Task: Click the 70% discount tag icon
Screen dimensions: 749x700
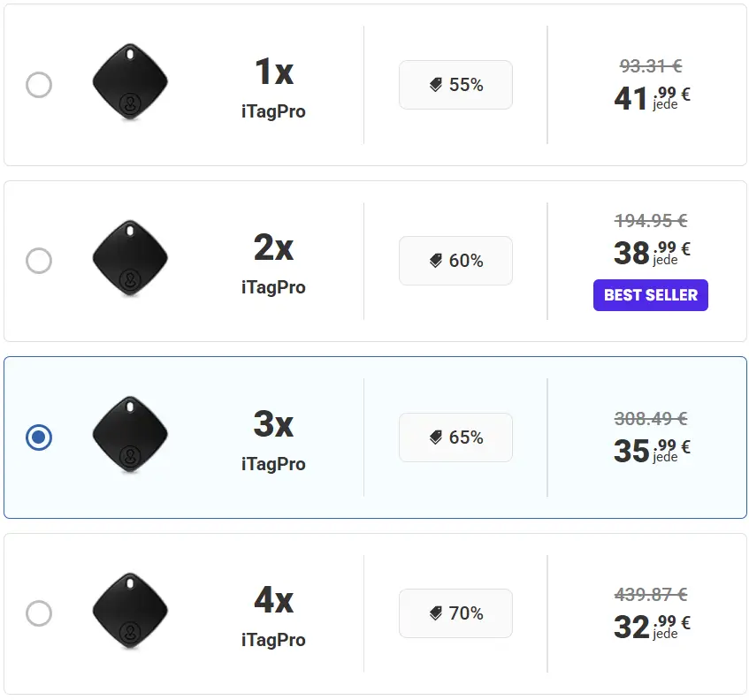Action: 436,613
